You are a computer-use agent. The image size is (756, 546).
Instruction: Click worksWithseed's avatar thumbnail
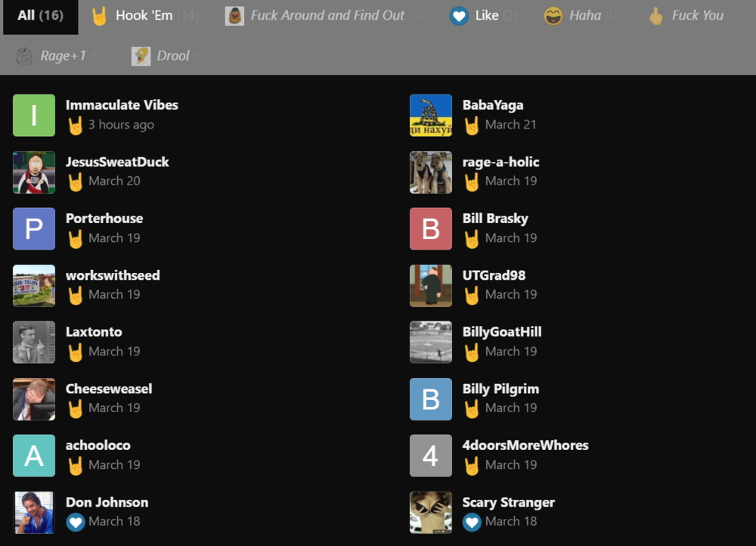(x=33, y=285)
